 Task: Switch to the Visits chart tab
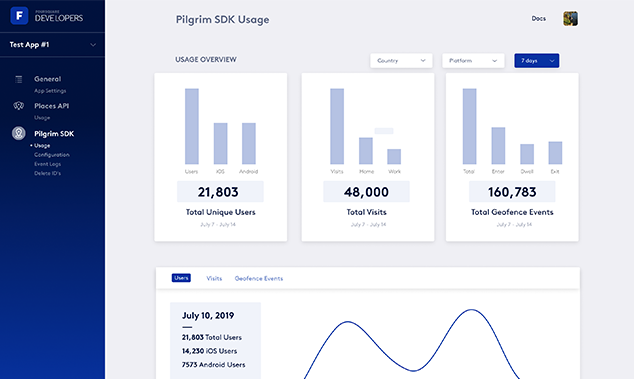pyautogui.click(x=214, y=278)
